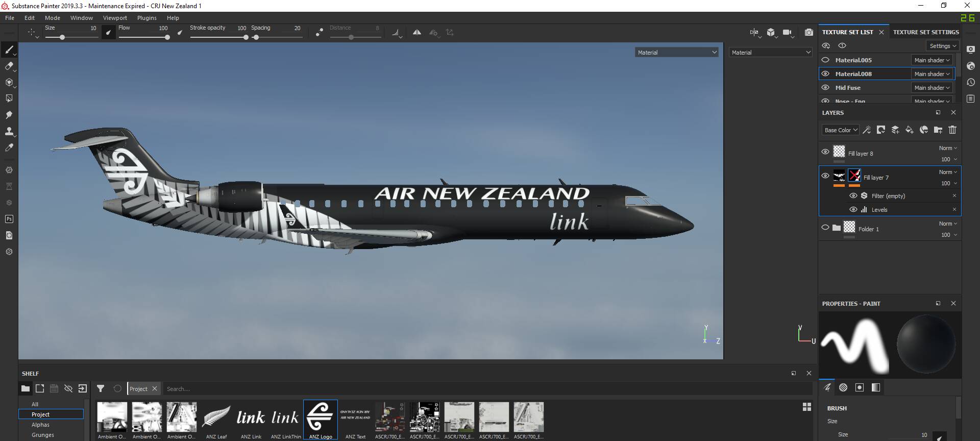Open the Photoshop export icon in left toolbar
980x441 pixels.
click(9, 219)
